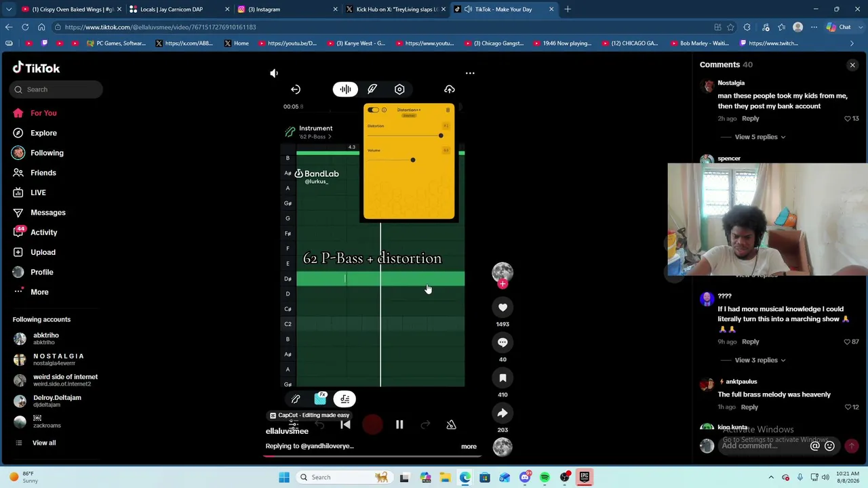868x488 pixels.
Task: View all following accounts
Action: (44, 443)
